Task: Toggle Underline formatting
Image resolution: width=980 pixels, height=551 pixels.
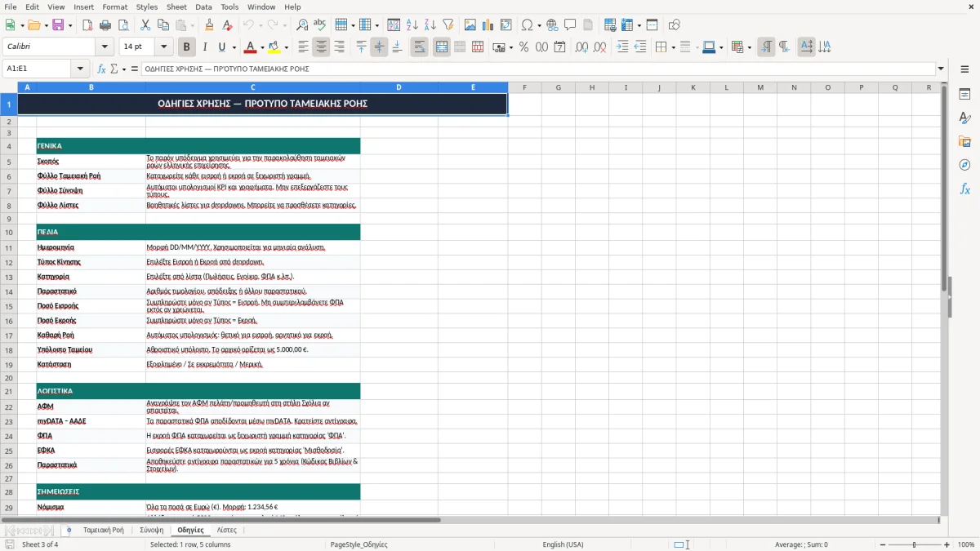Action: [221, 47]
